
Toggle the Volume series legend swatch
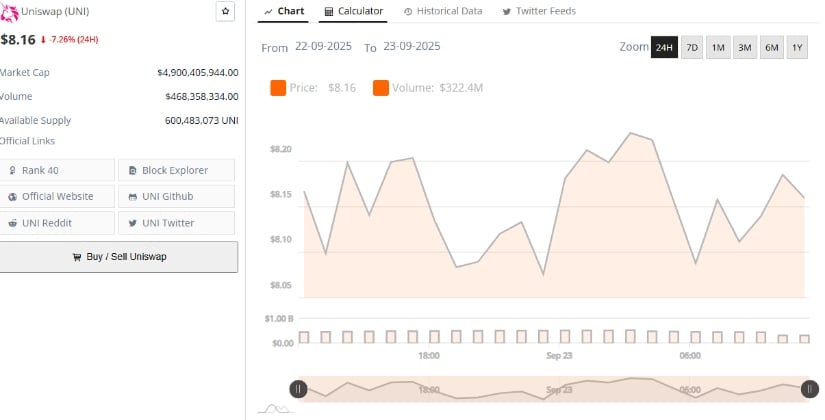(381, 88)
